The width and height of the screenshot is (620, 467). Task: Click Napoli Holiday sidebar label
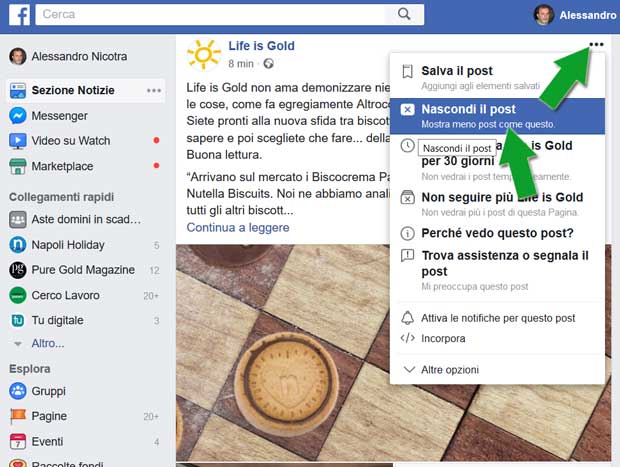(x=68, y=245)
